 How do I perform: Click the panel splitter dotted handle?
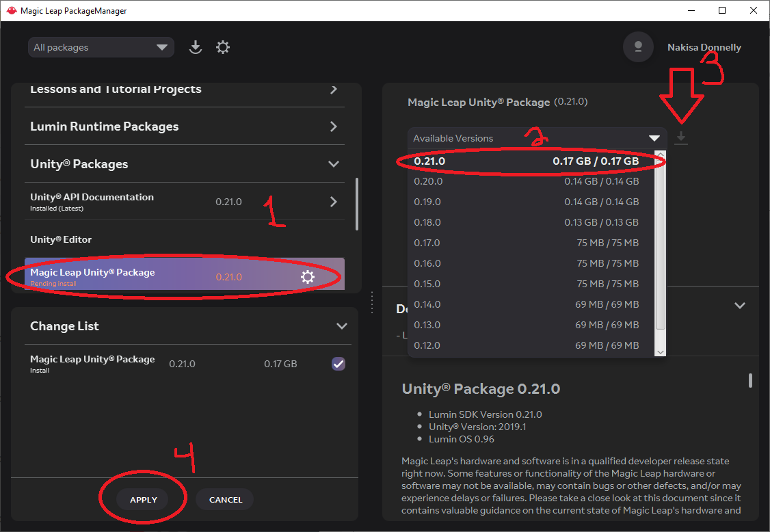click(x=372, y=302)
